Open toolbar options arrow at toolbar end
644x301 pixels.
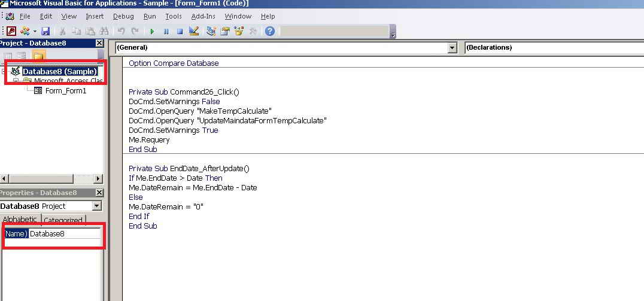point(393,32)
